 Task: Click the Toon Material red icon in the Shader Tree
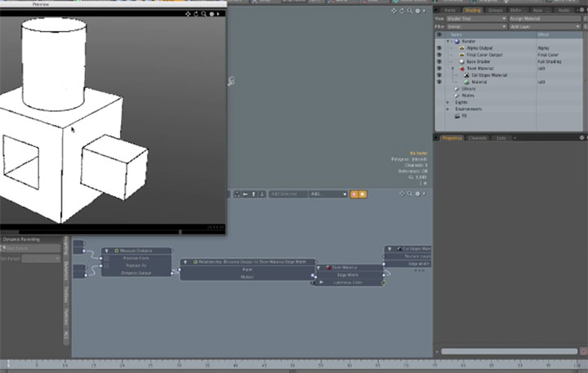(x=462, y=69)
